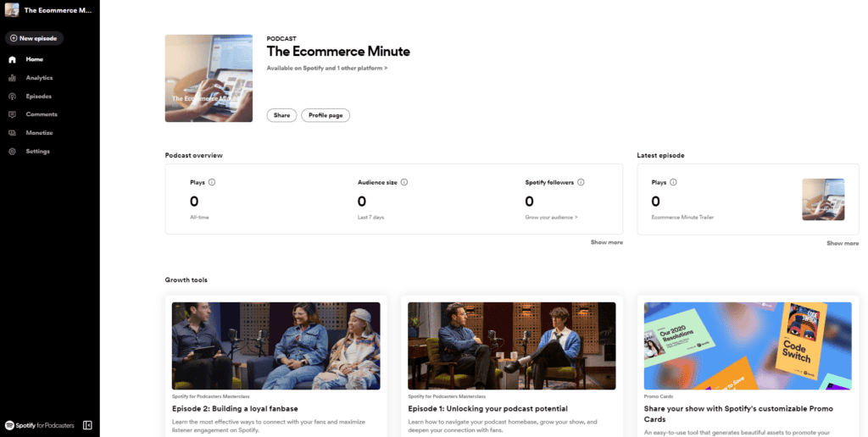Click the Share button

[x=281, y=115]
